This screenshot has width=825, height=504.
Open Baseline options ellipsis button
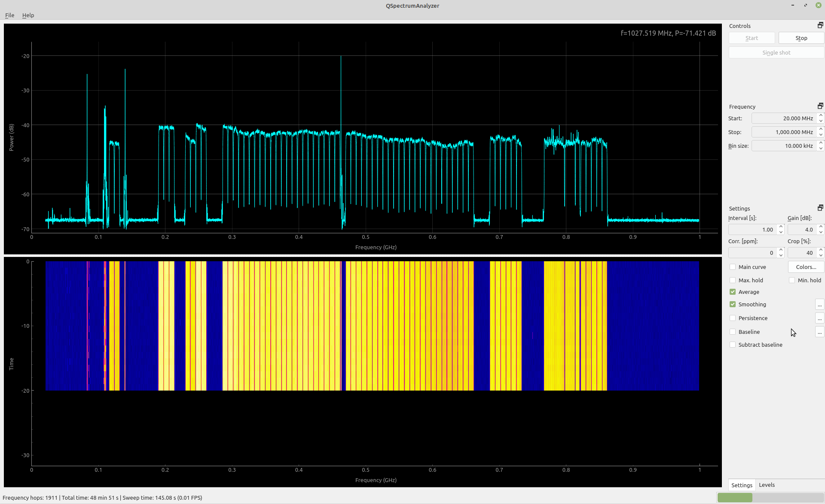pyautogui.click(x=819, y=332)
